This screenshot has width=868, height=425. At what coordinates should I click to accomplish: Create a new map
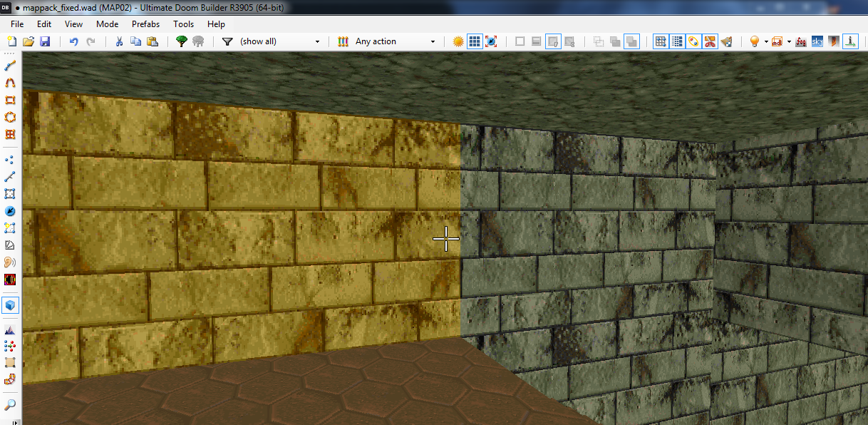[x=11, y=41]
